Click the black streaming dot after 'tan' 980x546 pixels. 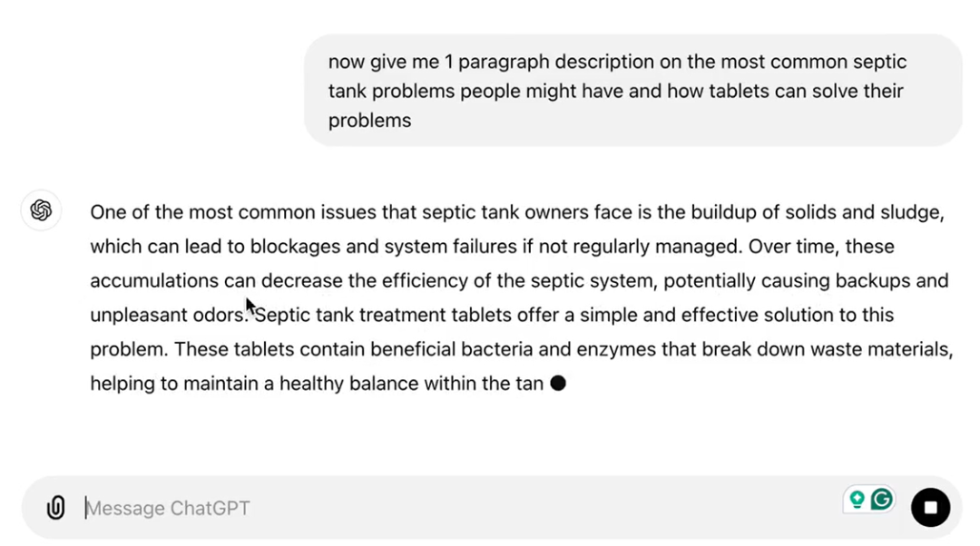tap(558, 384)
